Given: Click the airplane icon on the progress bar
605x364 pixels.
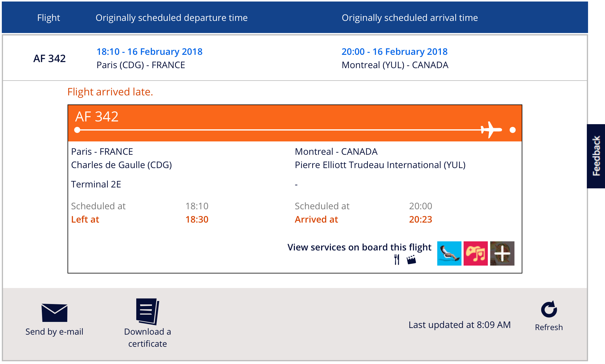Looking at the screenshot, I should tap(491, 130).
